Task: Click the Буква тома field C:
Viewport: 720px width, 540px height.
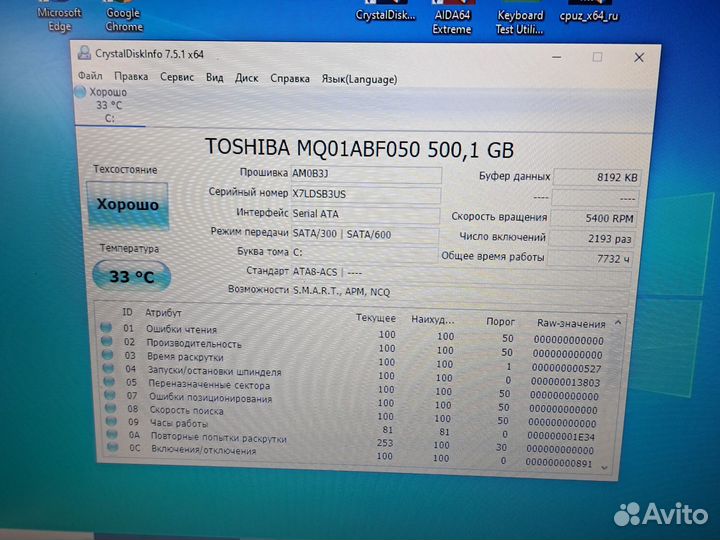Action: pos(365,253)
